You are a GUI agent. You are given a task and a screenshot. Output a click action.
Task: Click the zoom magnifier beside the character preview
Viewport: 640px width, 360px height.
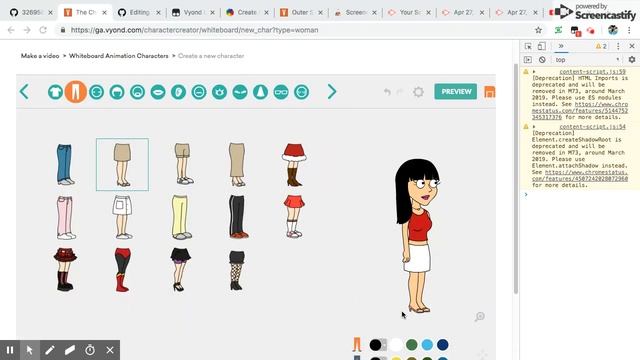click(x=480, y=316)
